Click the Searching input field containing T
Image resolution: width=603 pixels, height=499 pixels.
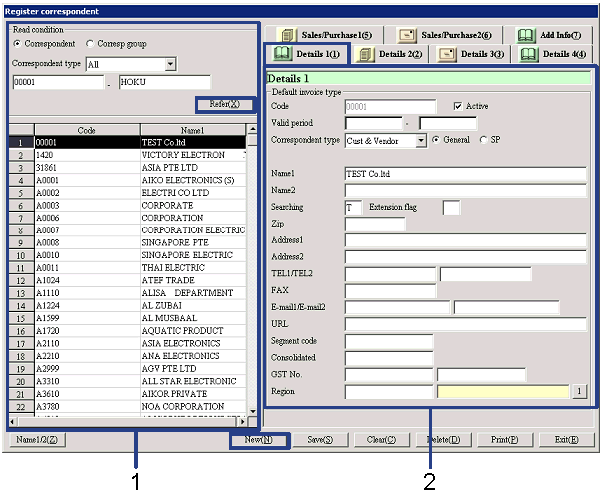click(x=353, y=208)
